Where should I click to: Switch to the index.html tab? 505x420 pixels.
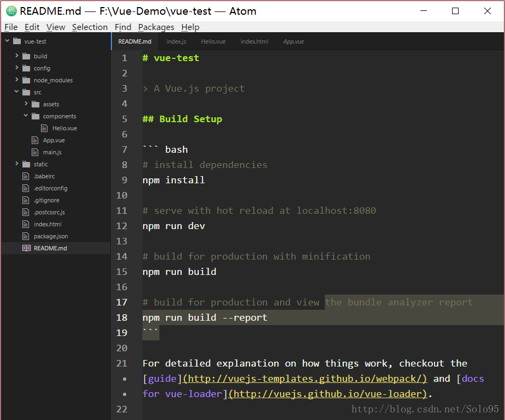(254, 41)
